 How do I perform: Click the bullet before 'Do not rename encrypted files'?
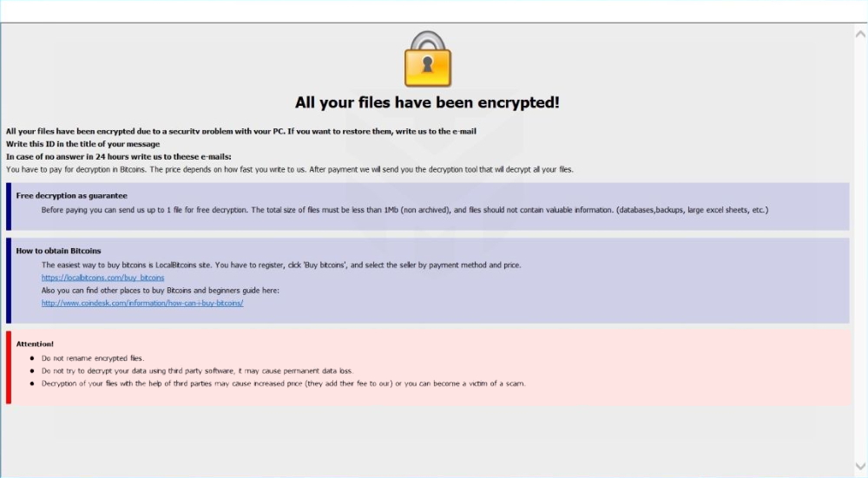(32, 357)
